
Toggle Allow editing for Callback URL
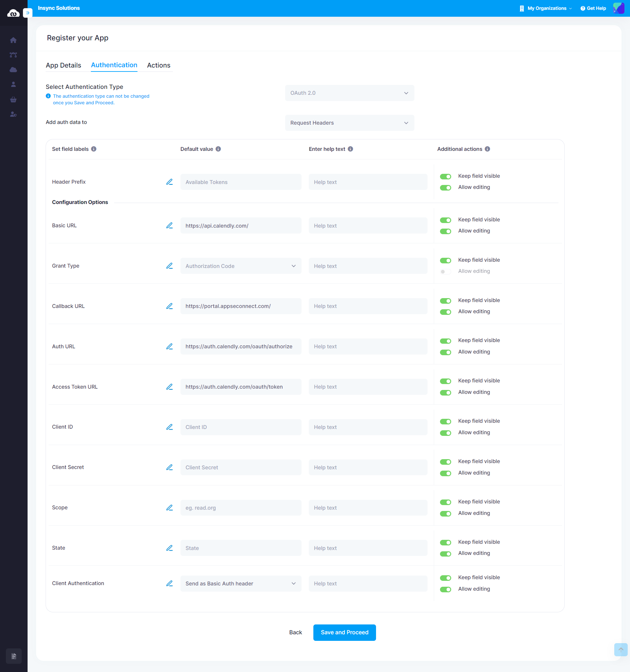[x=445, y=312]
